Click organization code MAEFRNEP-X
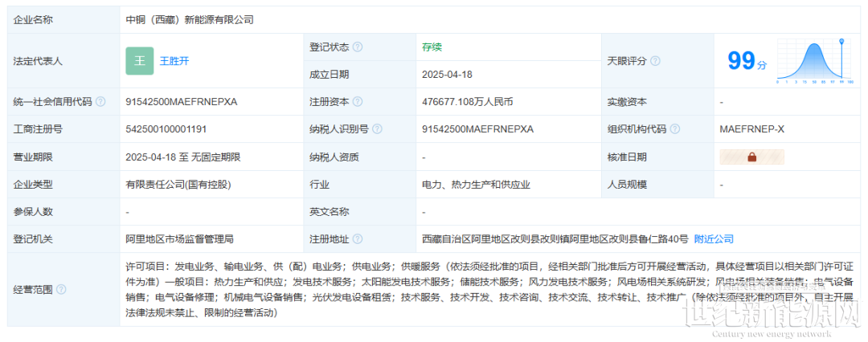Screen dimensions: 868x342 pos(751,129)
